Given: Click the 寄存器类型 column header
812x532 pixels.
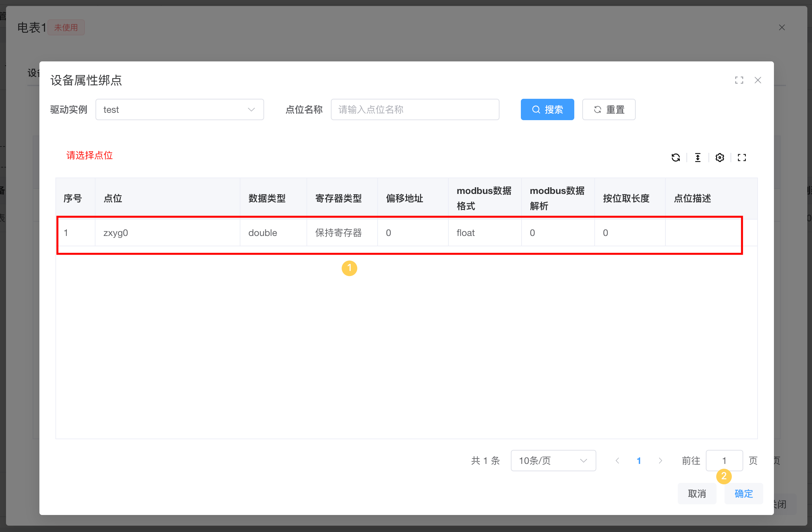Looking at the screenshot, I should click(342, 198).
